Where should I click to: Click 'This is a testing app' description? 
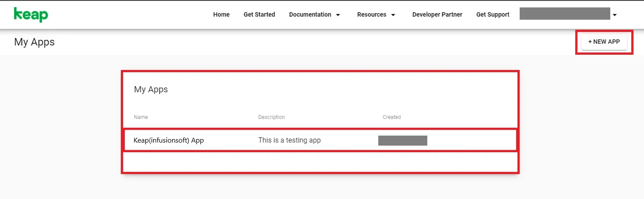289,140
